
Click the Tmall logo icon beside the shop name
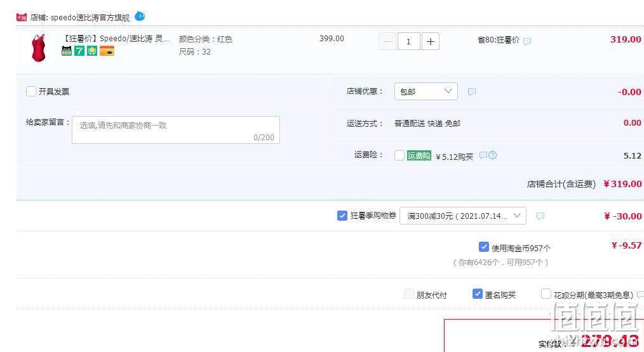click(22, 17)
